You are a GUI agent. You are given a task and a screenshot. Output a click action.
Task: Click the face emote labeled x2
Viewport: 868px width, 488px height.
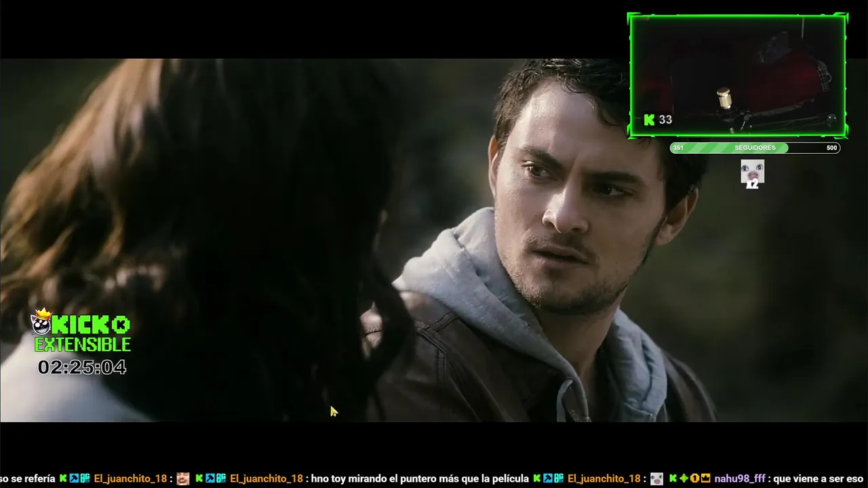click(752, 174)
